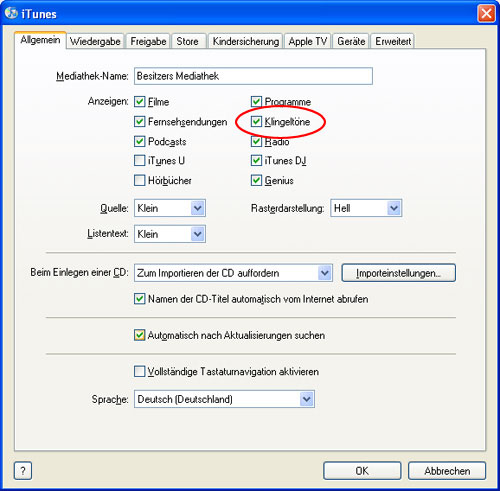500x491 pixels.
Task: Disable the iTunes DJ checkbox
Action: point(256,161)
